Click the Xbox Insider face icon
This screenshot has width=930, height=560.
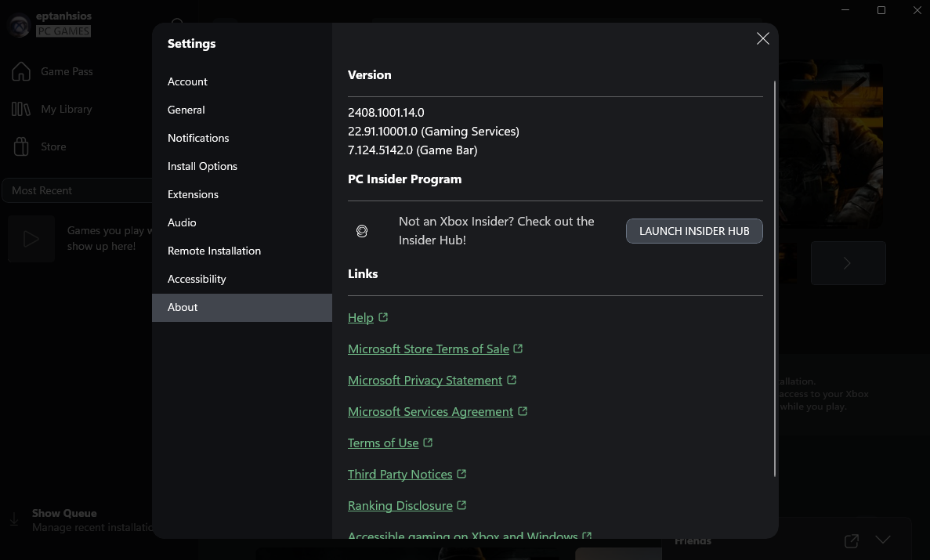point(362,231)
